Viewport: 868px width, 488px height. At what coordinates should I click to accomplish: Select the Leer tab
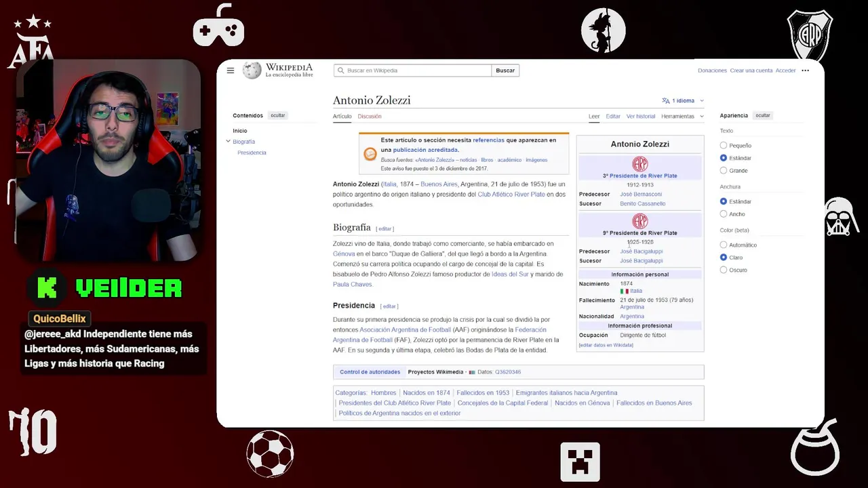594,117
